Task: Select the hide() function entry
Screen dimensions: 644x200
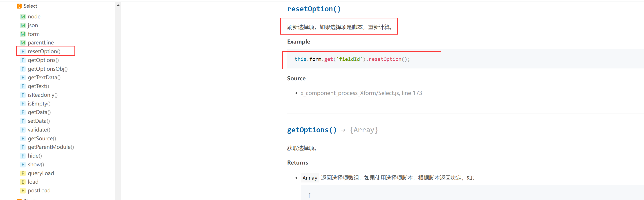Action: [35, 156]
